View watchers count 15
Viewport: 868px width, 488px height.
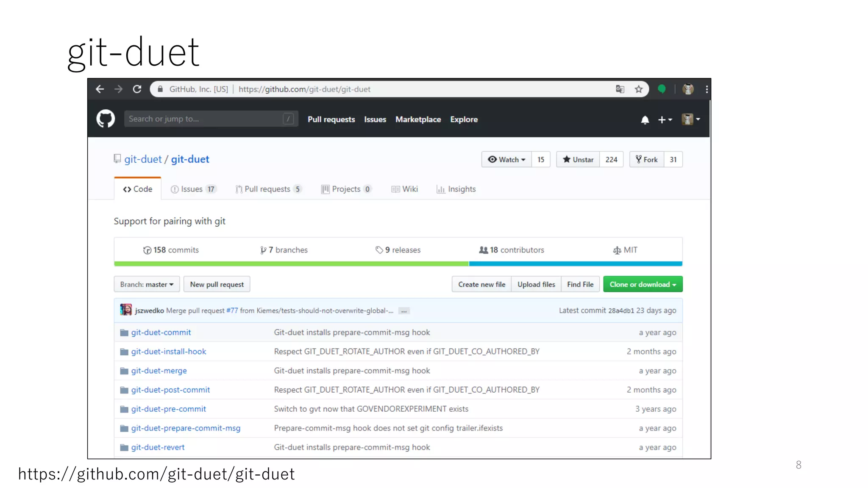click(x=541, y=159)
